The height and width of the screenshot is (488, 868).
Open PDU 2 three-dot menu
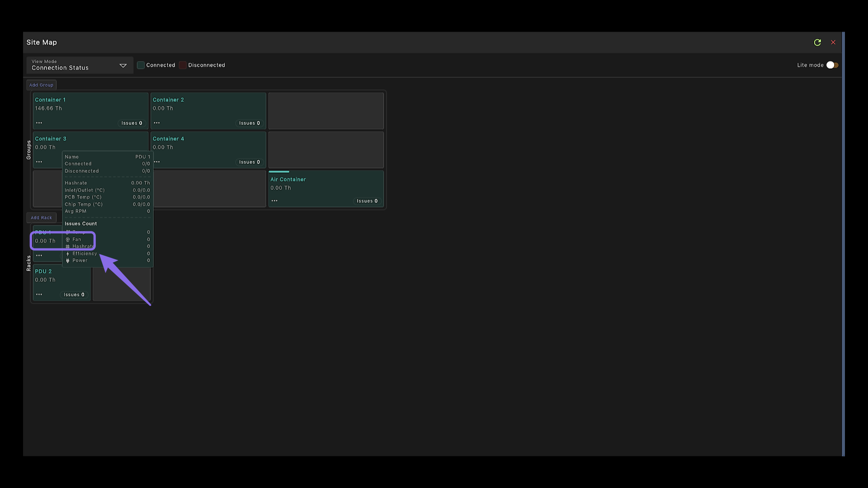click(x=39, y=295)
